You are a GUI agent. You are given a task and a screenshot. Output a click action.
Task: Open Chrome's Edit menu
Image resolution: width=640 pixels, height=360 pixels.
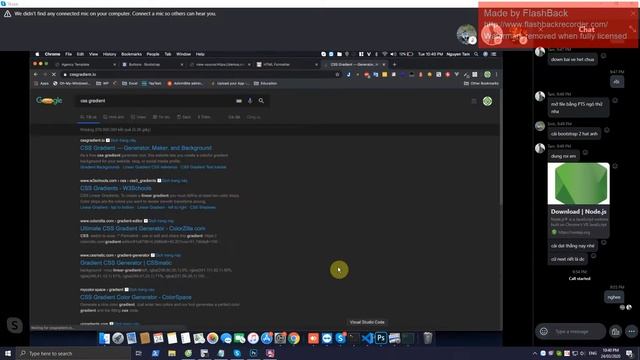80,54
